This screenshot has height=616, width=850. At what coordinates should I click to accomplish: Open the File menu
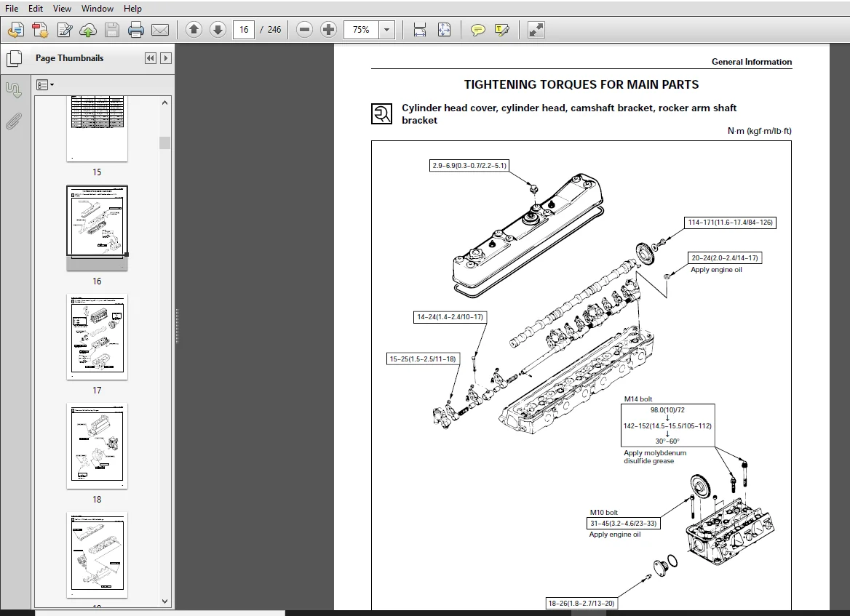(12, 9)
